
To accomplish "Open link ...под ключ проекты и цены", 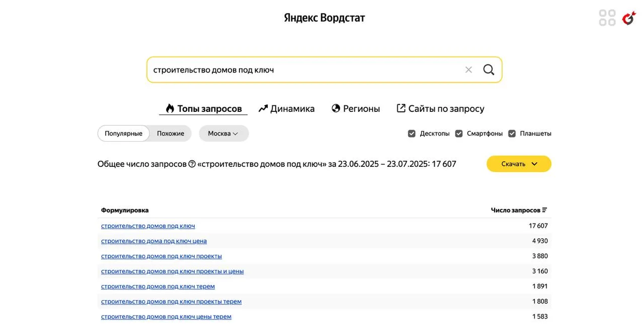I will click(x=173, y=271).
